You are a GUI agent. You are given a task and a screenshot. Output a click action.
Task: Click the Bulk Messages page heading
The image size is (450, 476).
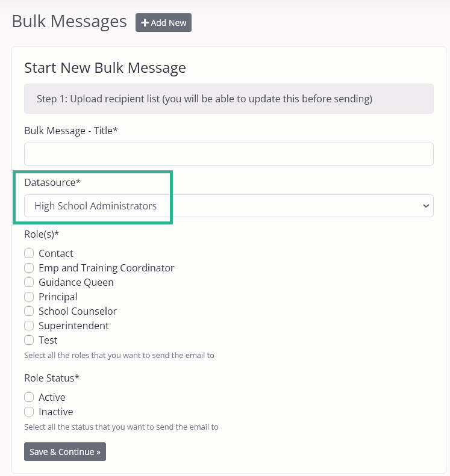point(69,21)
